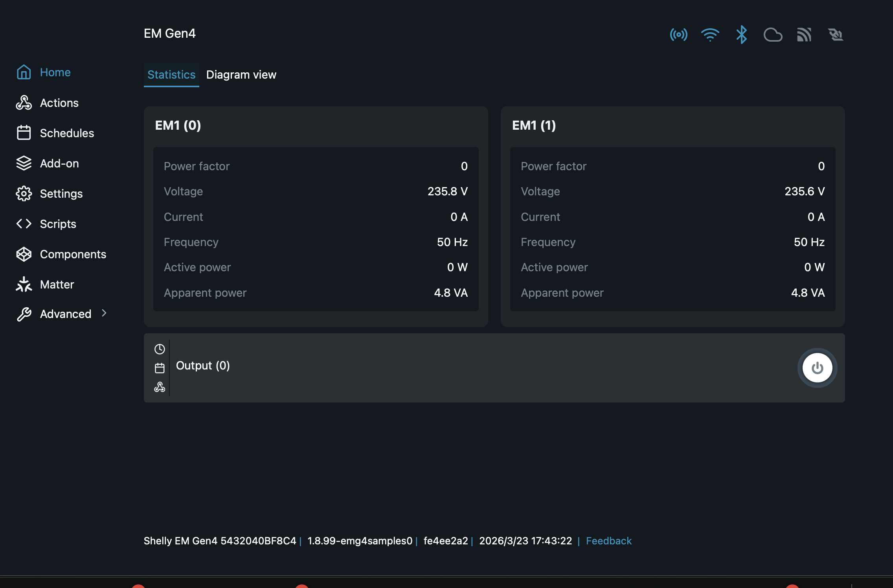Click the Add-on layers icon
Screen dimensions: 893x588
pyautogui.click(x=24, y=163)
